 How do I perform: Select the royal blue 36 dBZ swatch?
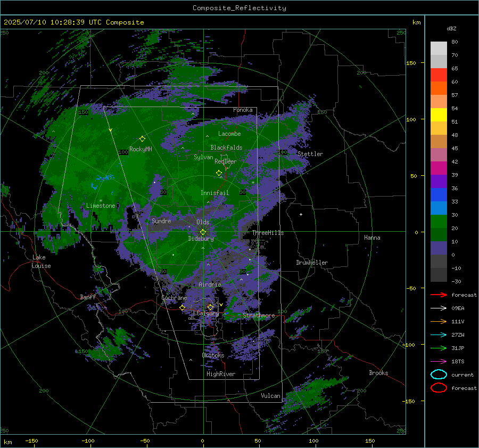point(439,195)
